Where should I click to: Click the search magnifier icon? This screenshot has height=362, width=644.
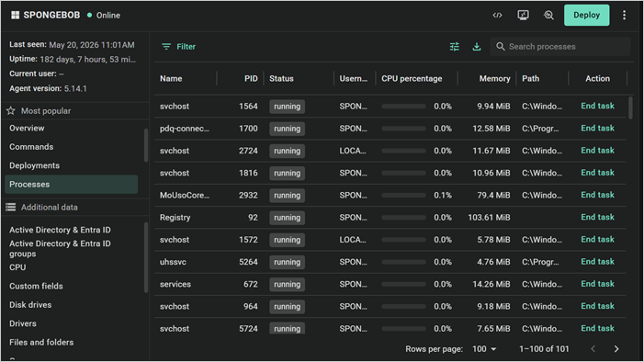(x=501, y=47)
